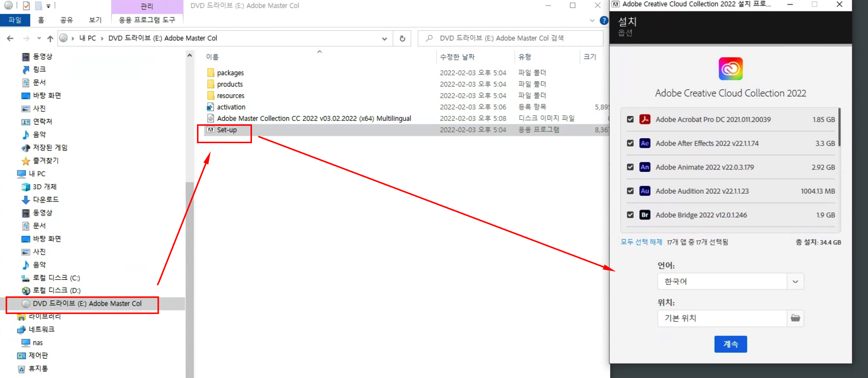This screenshot has height=378, width=868.
Task: Sort by 유형 column header
Action: point(525,57)
